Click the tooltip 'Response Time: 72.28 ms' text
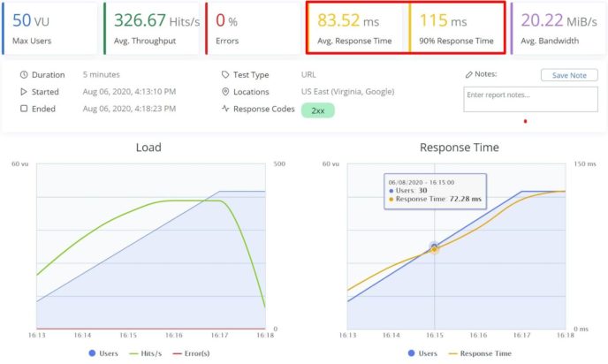The height and width of the screenshot is (364, 608). (x=438, y=199)
